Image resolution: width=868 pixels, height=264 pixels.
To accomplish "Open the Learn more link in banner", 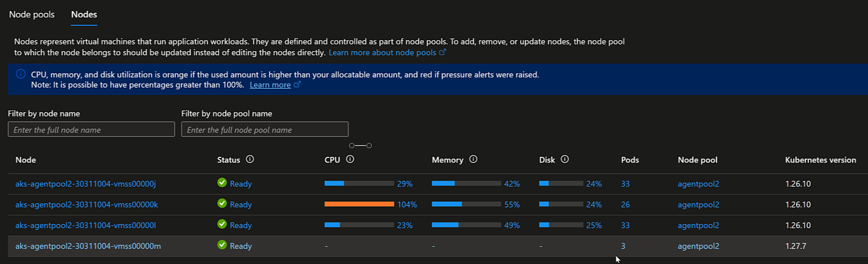I will pyautogui.click(x=270, y=85).
